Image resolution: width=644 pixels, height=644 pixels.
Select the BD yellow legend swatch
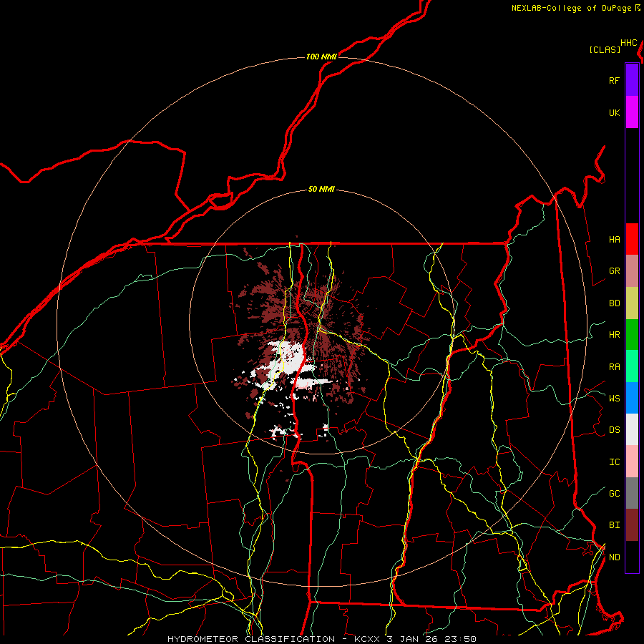[x=632, y=303]
